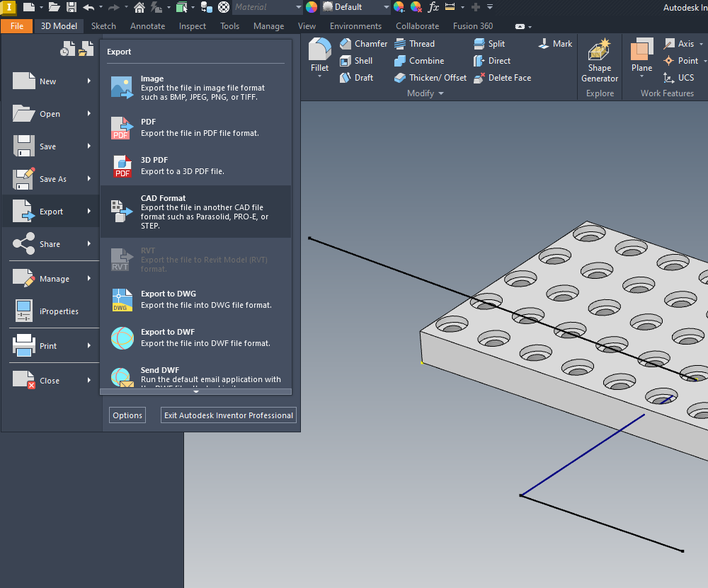This screenshot has height=588, width=708.
Task: Open the File tab
Action: (x=17, y=26)
